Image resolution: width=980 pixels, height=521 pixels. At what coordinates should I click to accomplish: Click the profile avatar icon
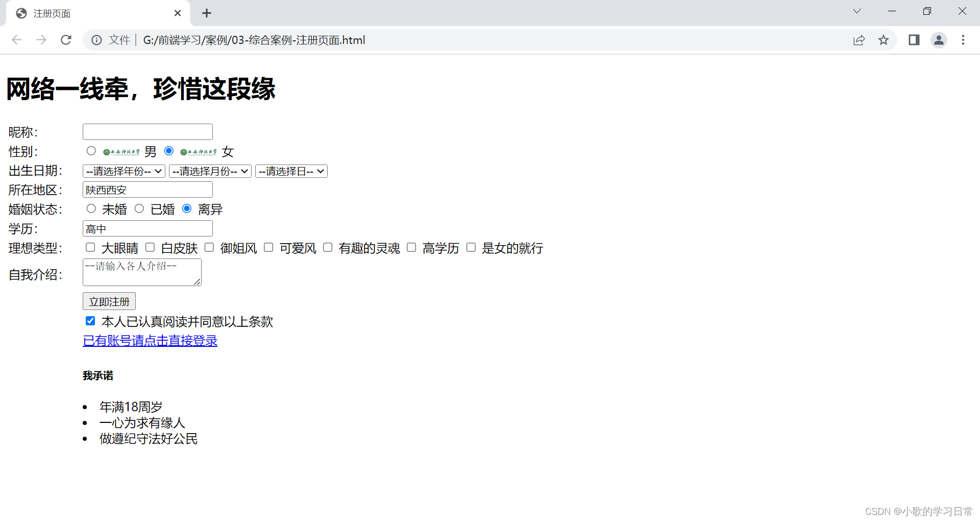pos(939,40)
